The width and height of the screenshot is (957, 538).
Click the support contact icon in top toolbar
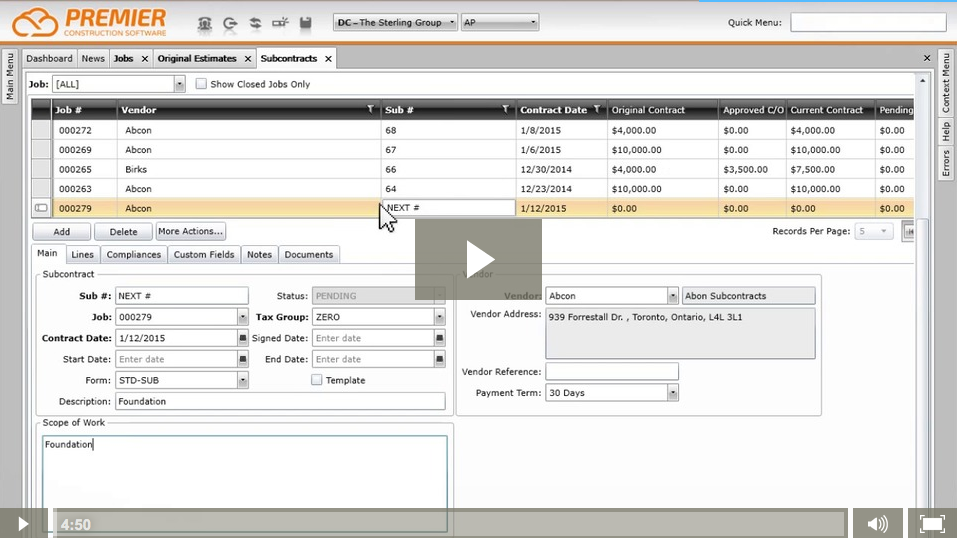204,23
